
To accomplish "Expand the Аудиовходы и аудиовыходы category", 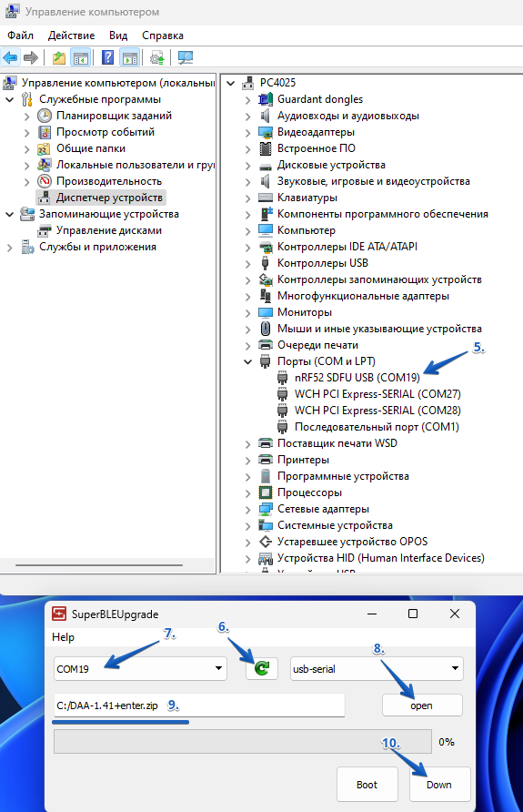I will click(247, 116).
